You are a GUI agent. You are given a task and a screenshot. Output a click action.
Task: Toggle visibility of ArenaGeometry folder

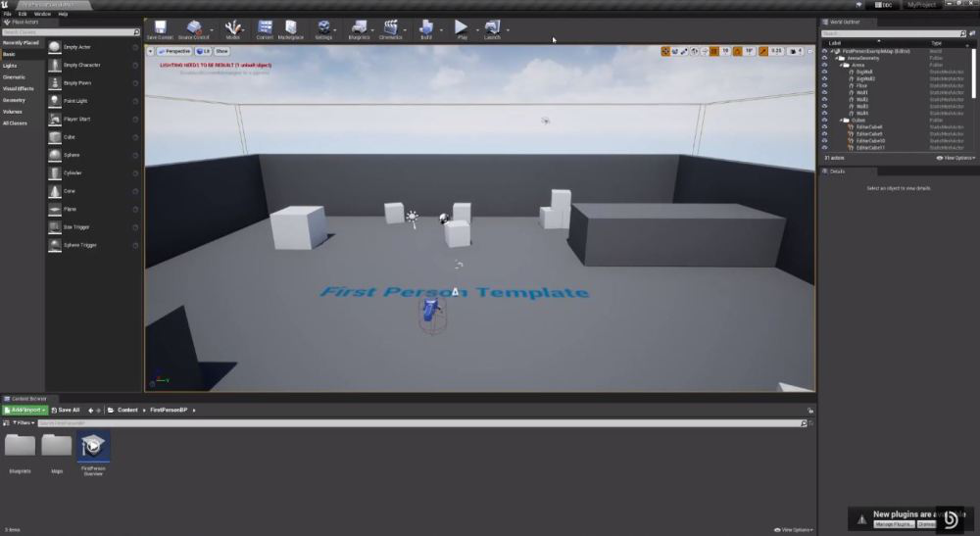(x=824, y=58)
